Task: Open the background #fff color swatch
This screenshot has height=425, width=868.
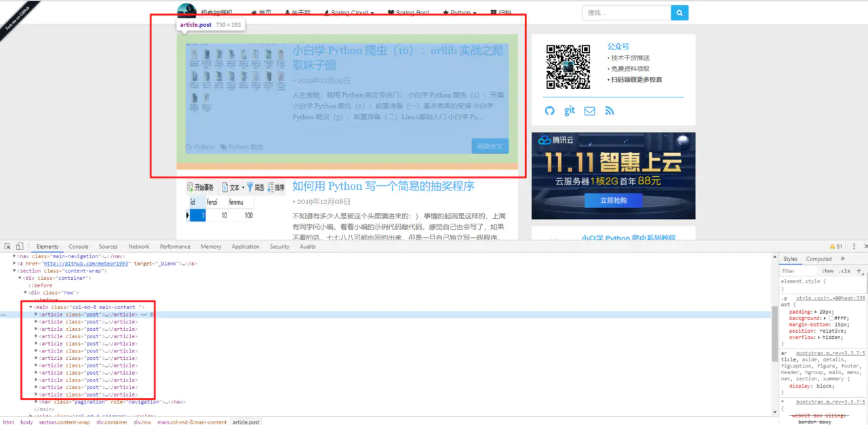Action: pos(831,318)
